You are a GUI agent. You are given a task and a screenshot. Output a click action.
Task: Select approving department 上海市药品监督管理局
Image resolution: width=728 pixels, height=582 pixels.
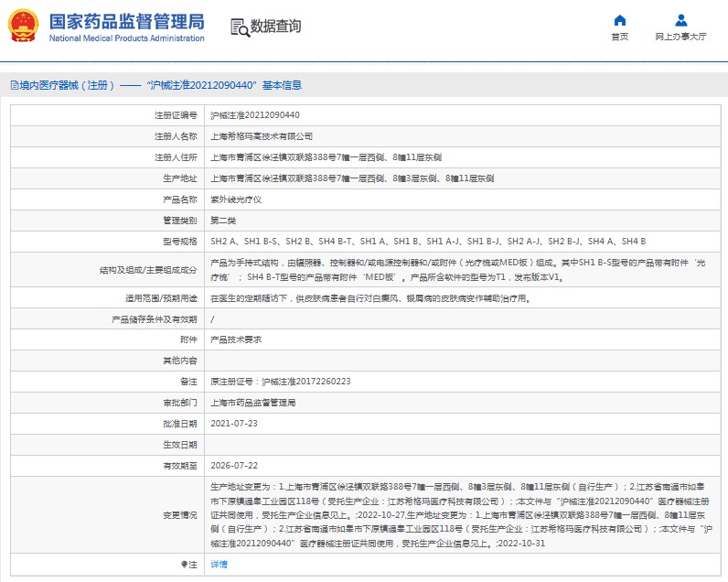click(x=253, y=403)
